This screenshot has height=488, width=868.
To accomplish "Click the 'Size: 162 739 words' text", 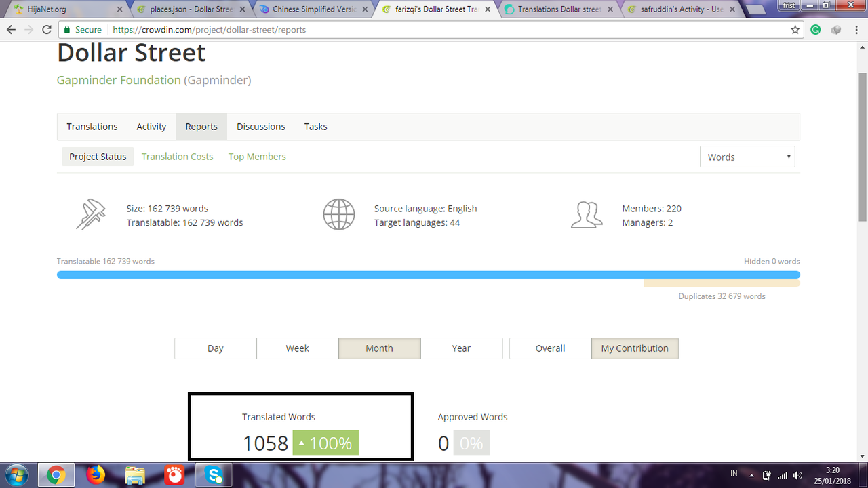I will (x=167, y=209).
